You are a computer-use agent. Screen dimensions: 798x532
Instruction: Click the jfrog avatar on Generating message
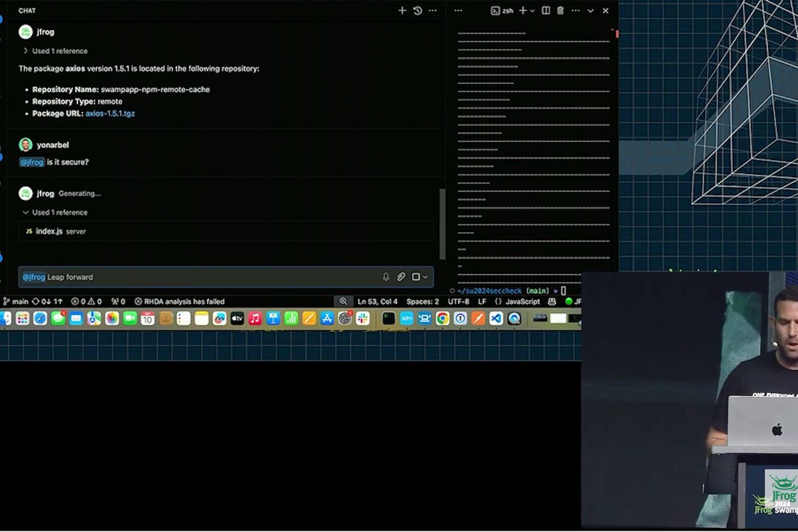coord(25,194)
